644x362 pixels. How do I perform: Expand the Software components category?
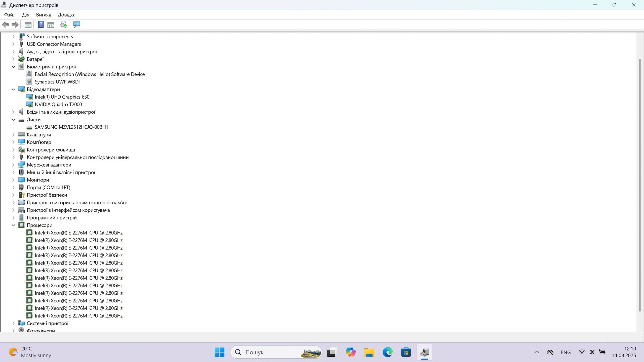[x=13, y=36]
